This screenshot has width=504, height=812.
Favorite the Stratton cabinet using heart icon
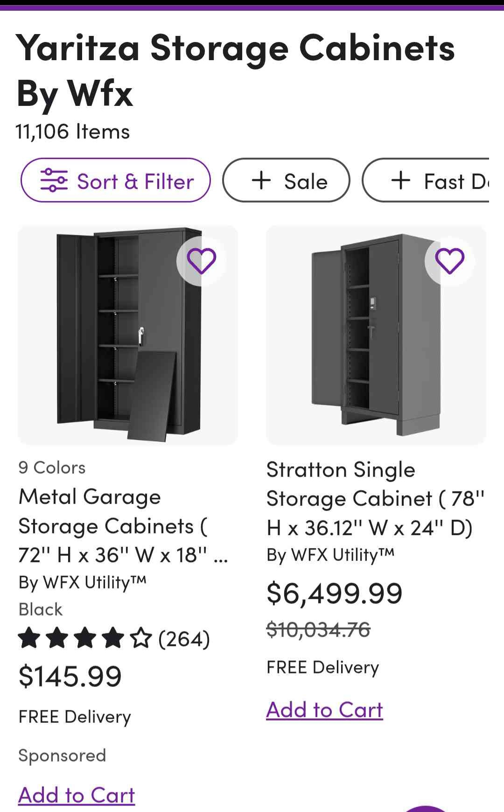tap(449, 261)
